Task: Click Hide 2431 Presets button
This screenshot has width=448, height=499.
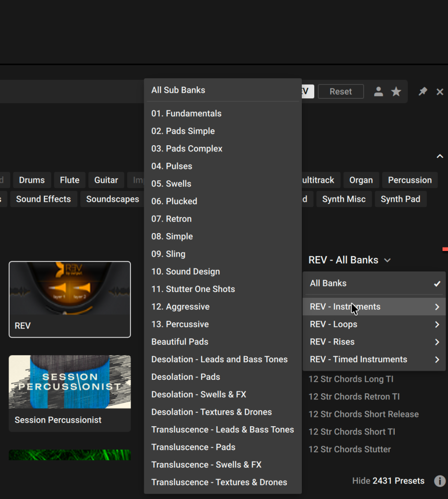Action: (388, 481)
